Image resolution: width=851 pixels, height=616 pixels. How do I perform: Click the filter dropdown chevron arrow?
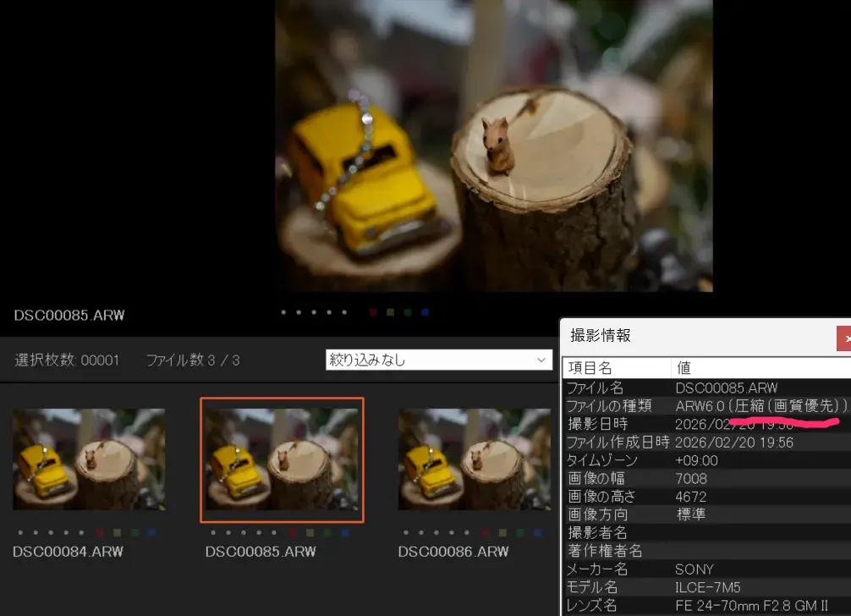[541, 360]
